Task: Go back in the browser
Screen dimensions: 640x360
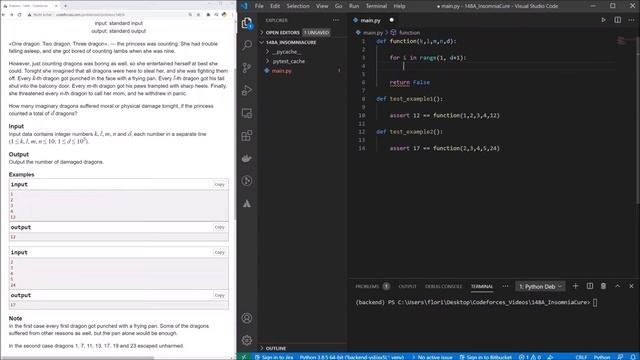Action: pyautogui.click(x=3, y=15)
